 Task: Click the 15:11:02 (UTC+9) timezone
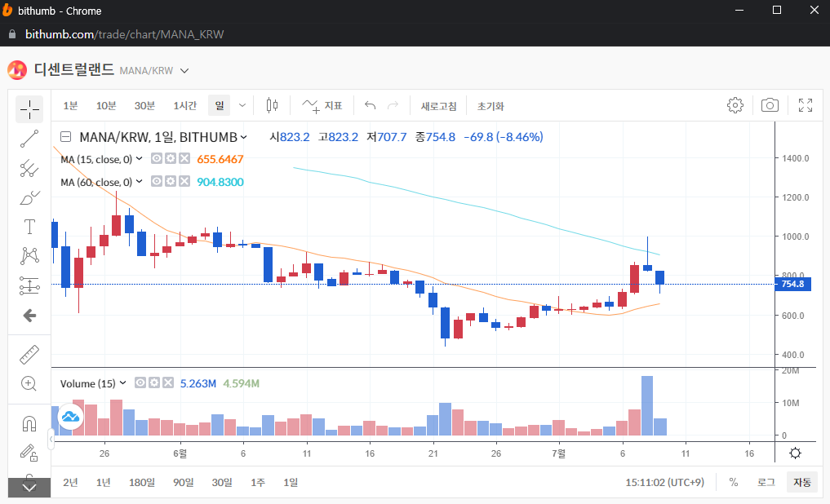click(x=665, y=482)
